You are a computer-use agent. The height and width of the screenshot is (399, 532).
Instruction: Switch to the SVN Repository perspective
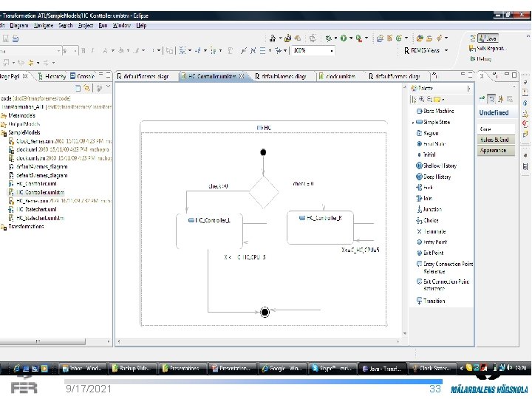[488, 49]
